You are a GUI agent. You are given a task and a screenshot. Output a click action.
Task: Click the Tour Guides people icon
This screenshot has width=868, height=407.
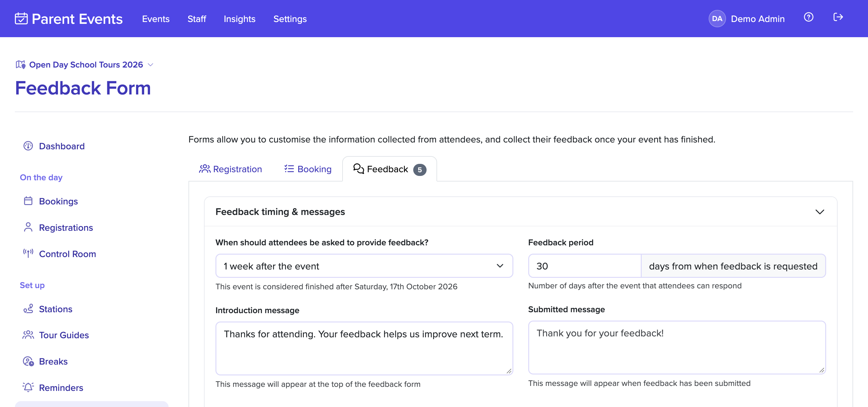coord(28,335)
